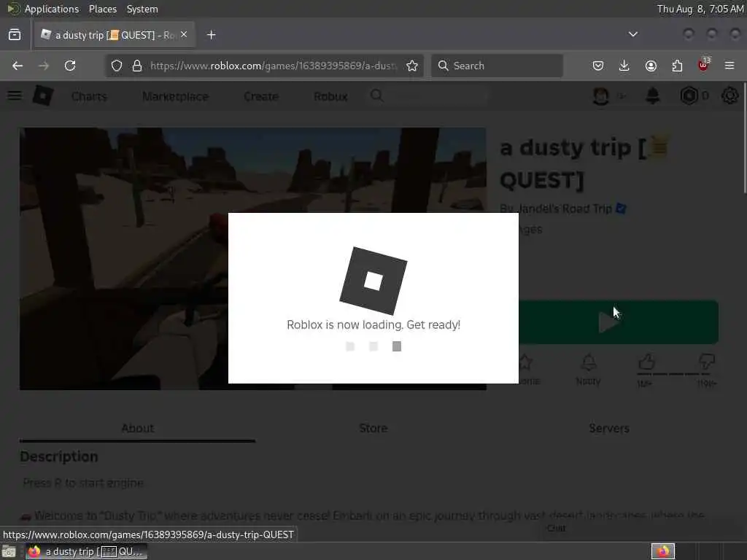Switch to the Store tab

point(373,428)
